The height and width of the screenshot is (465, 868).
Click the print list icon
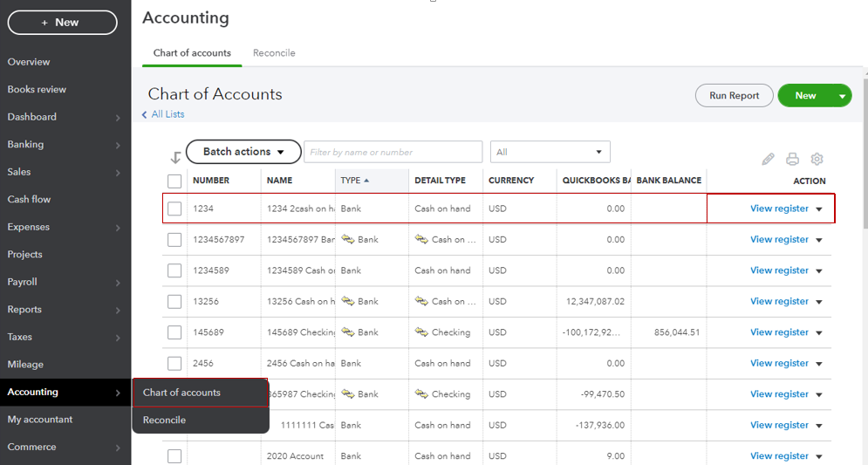click(x=792, y=160)
